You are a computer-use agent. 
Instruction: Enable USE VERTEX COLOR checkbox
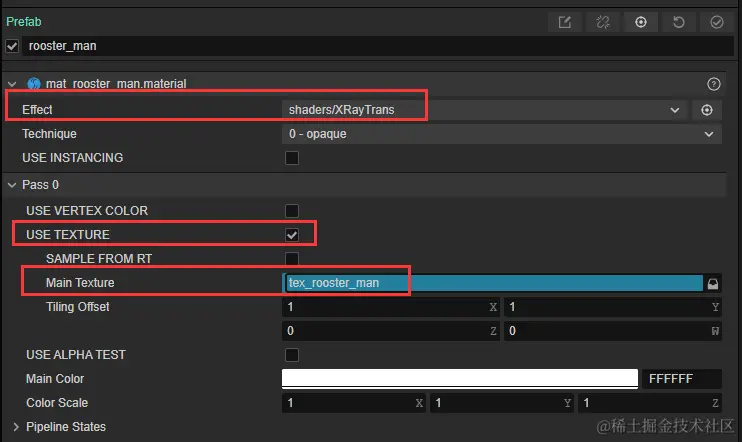pos(292,211)
